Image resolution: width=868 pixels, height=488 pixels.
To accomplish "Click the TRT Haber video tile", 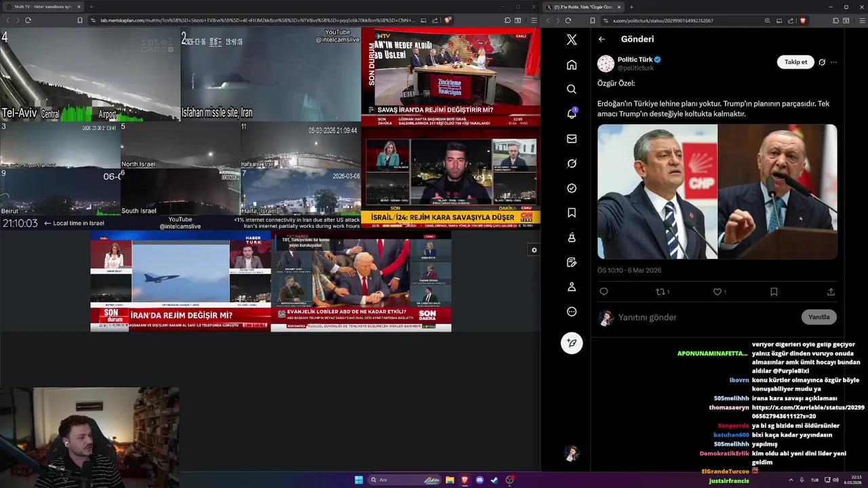I will pyautogui.click(x=361, y=281).
